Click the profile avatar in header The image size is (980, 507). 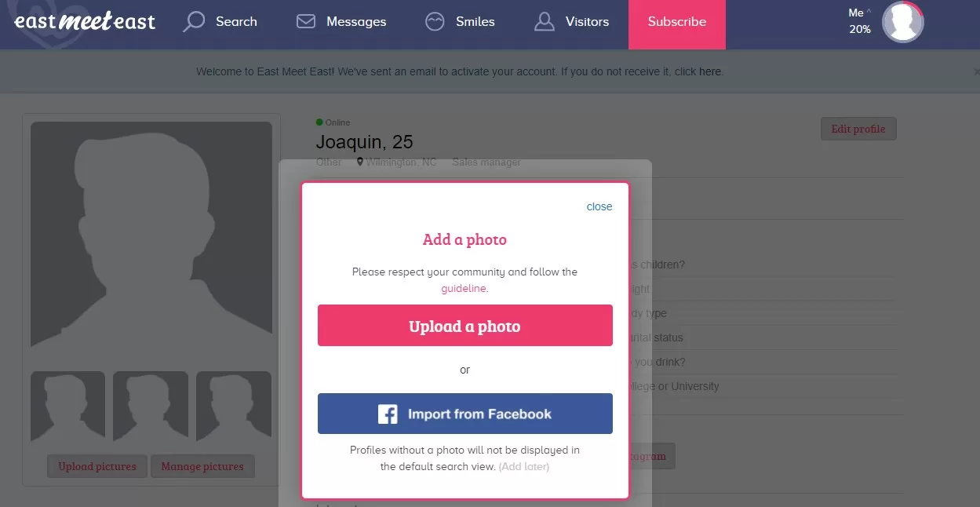click(902, 22)
